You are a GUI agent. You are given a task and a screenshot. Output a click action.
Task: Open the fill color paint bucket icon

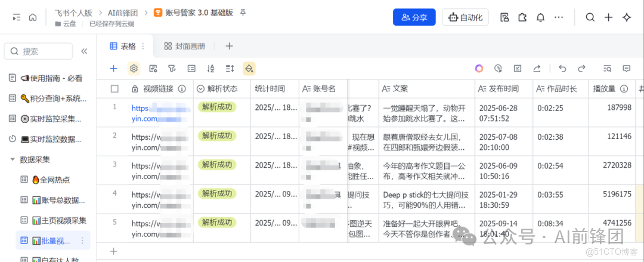(249, 69)
